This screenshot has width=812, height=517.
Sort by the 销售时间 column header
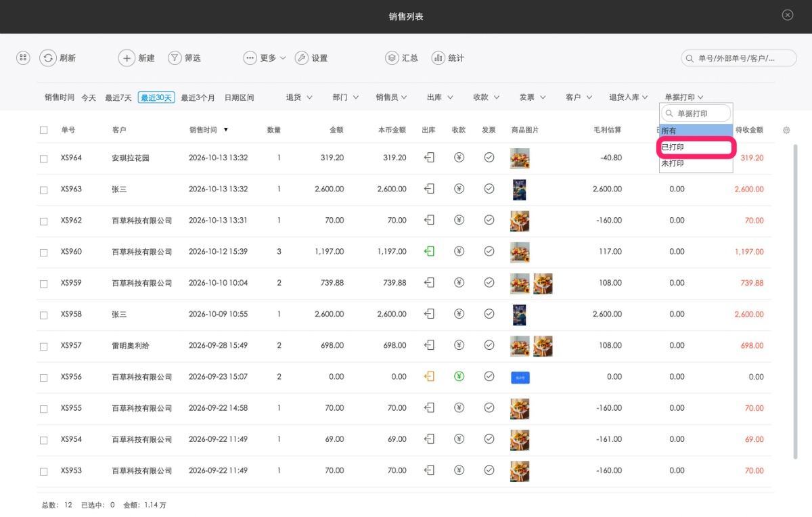tap(208, 130)
